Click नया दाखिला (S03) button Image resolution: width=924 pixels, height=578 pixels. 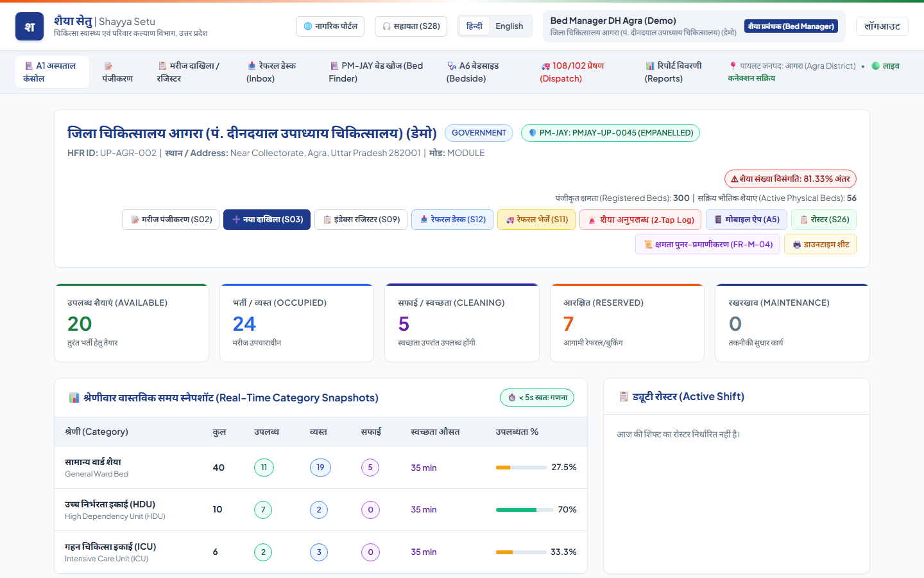pyautogui.click(x=267, y=220)
